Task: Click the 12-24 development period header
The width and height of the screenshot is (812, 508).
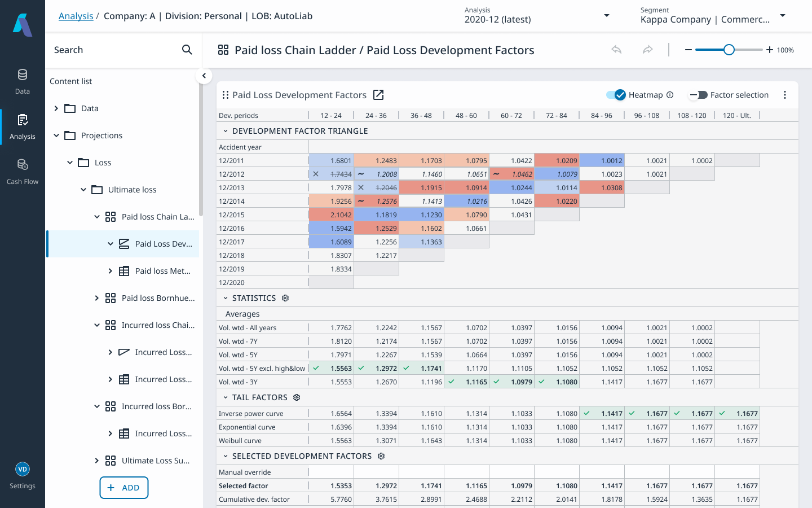Action: [331, 115]
